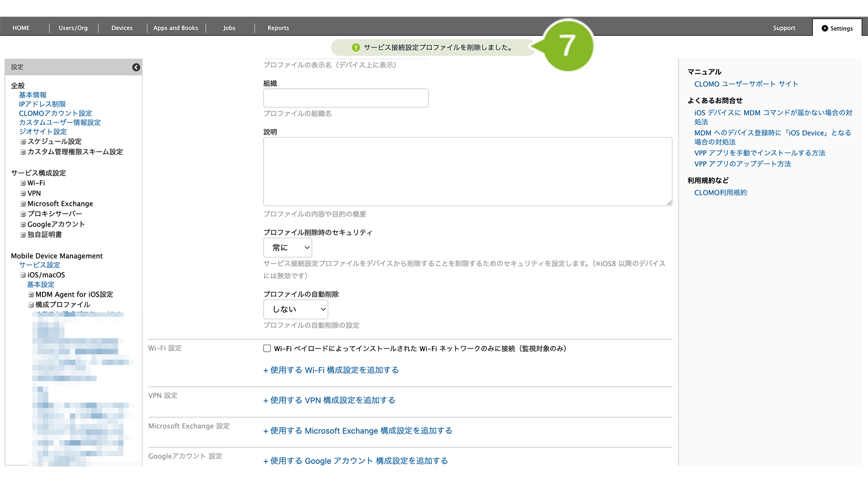Viewport: 868px width, 488px height.
Task: Expand the スケジュール設定 tree item
Action: pos(23,142)
